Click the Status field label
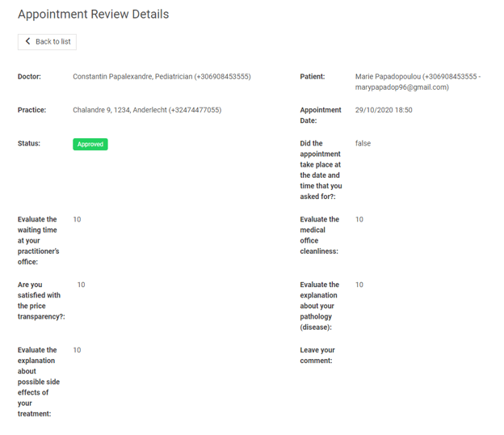 (29, 143)
